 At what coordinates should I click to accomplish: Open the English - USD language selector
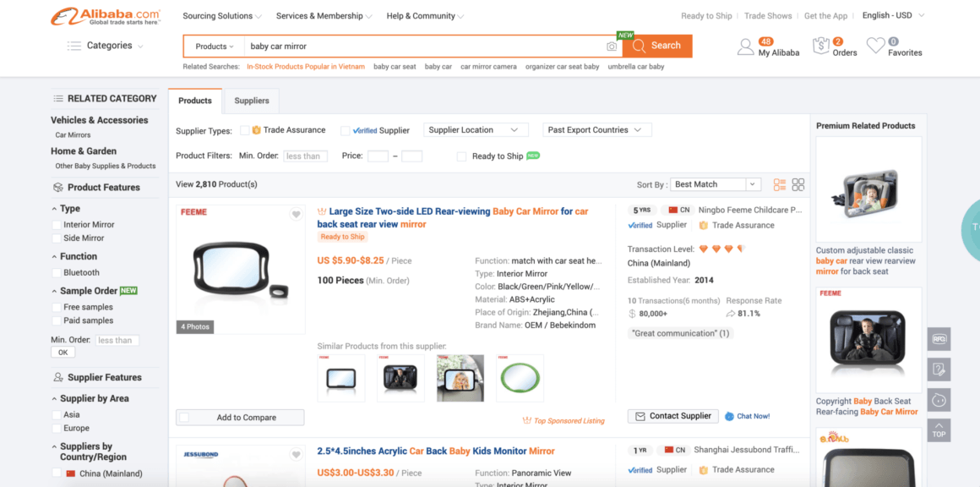[893, 15]
